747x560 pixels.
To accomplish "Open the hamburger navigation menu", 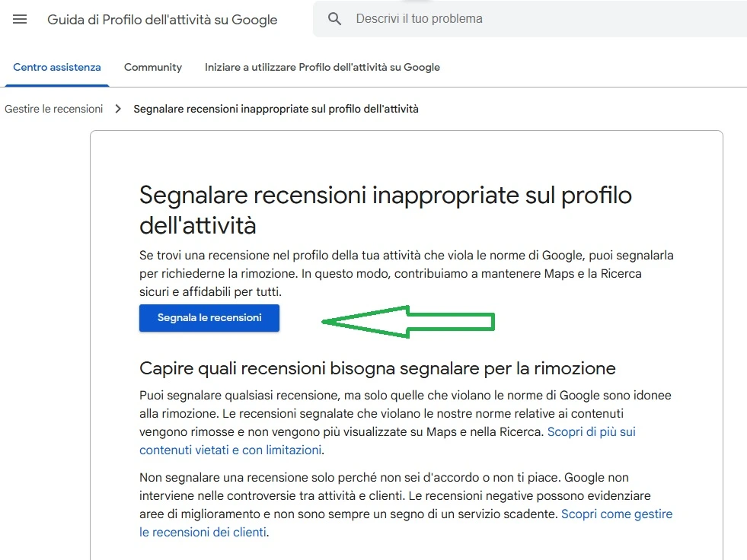I will point(19,19).
